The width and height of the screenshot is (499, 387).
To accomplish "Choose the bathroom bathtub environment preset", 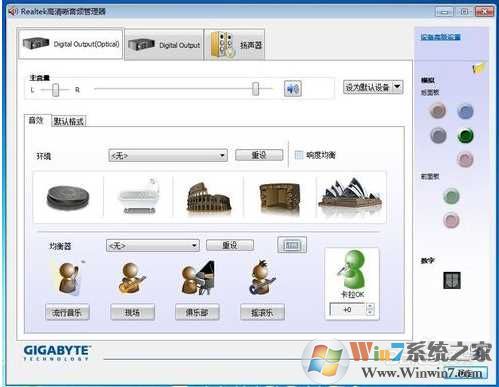I will pyautogui.click(x=139, y=196).
